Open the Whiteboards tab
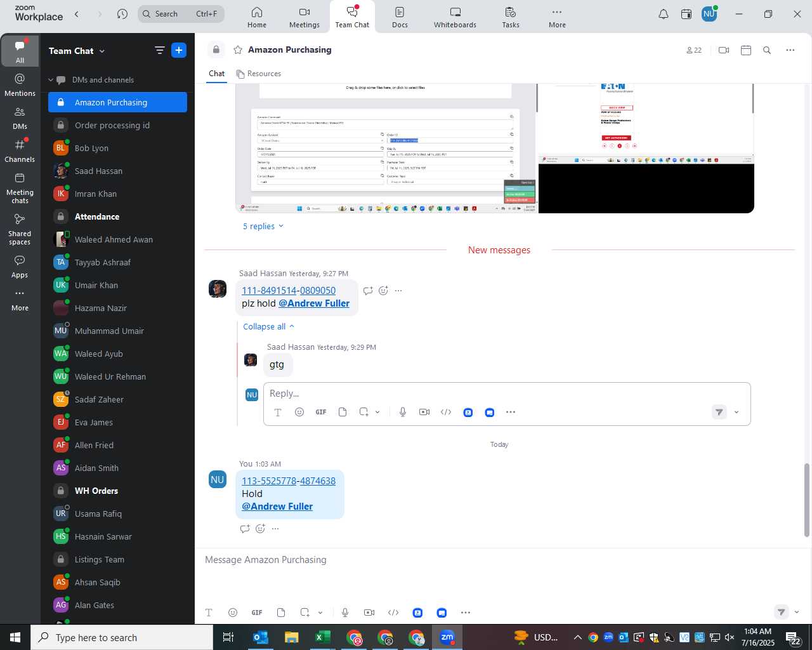The image size is (812, 650). point(455,17)
